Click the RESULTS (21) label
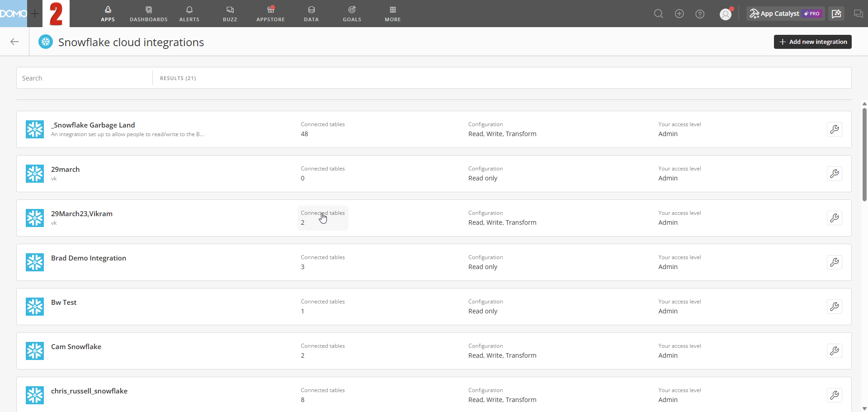The image size is (868, 412). tap(178, 78)
